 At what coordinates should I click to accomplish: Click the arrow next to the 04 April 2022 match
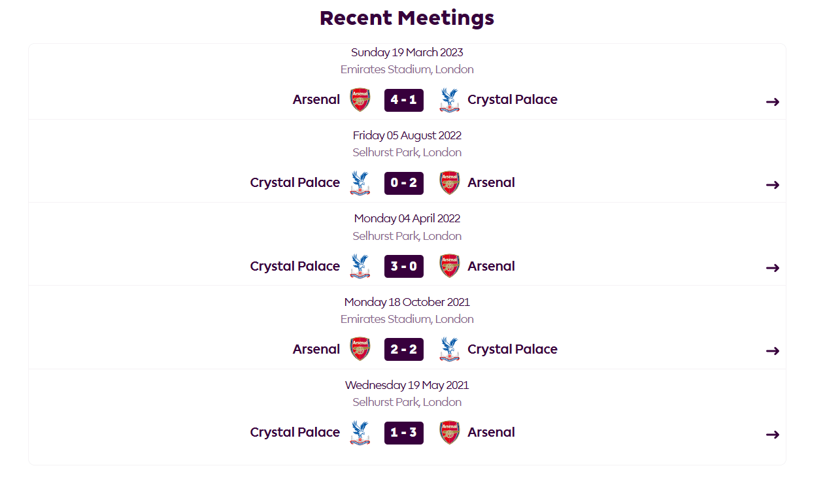(x=773, y=267)
